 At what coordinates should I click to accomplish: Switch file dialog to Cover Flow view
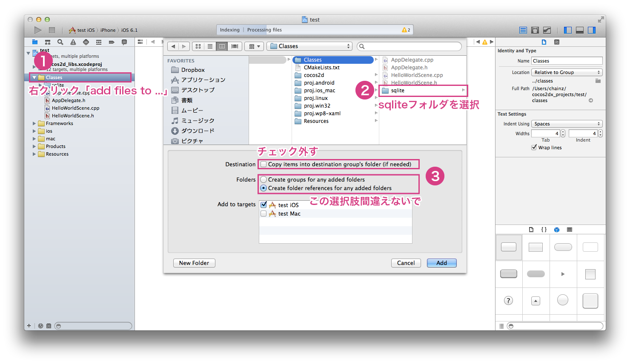point(235,46)
